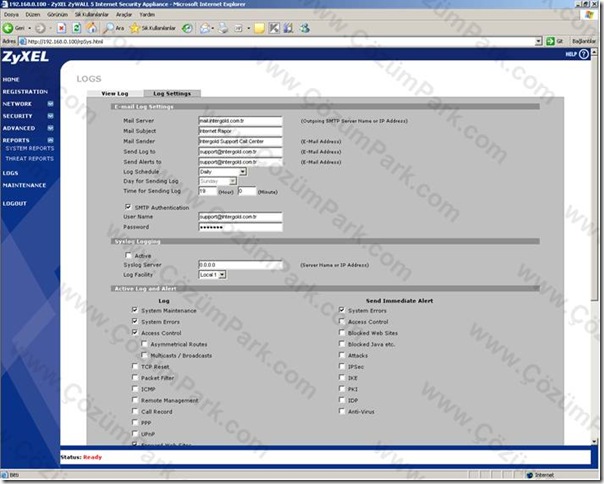Click the ZyXEL logo
This screenshot has width=604, height=484.
coord(25,57)
